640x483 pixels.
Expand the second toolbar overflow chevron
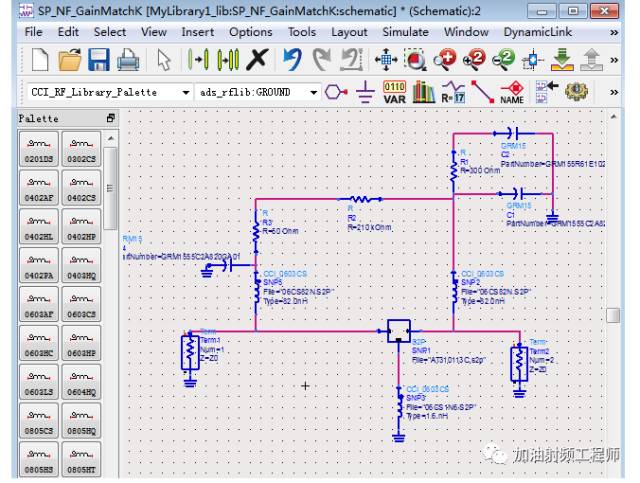[614, 92]
